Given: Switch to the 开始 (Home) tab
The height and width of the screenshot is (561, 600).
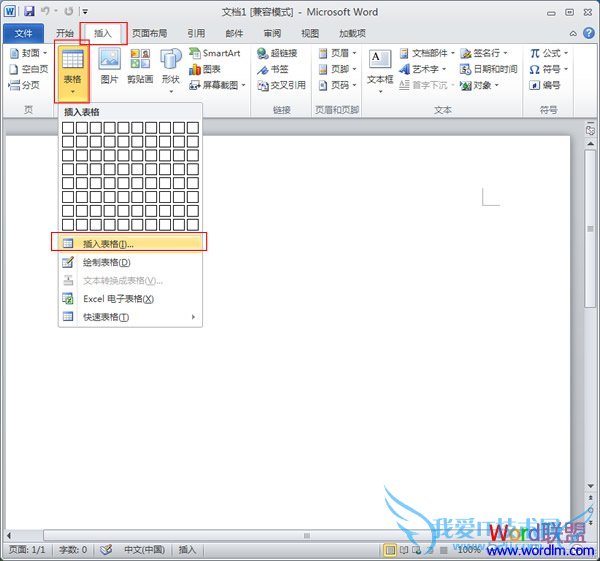Looking at the screenshot, I should click(x=65, y=33).
